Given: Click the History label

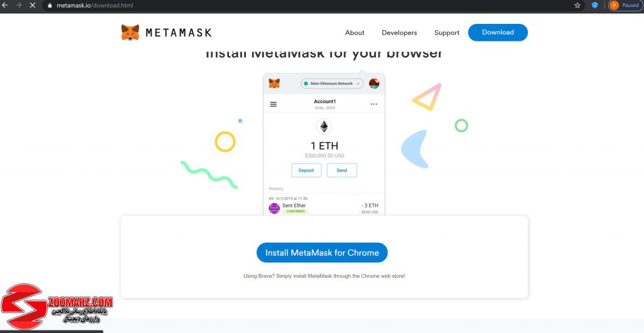Looking at the screenshot, I should tap(276, 188).
